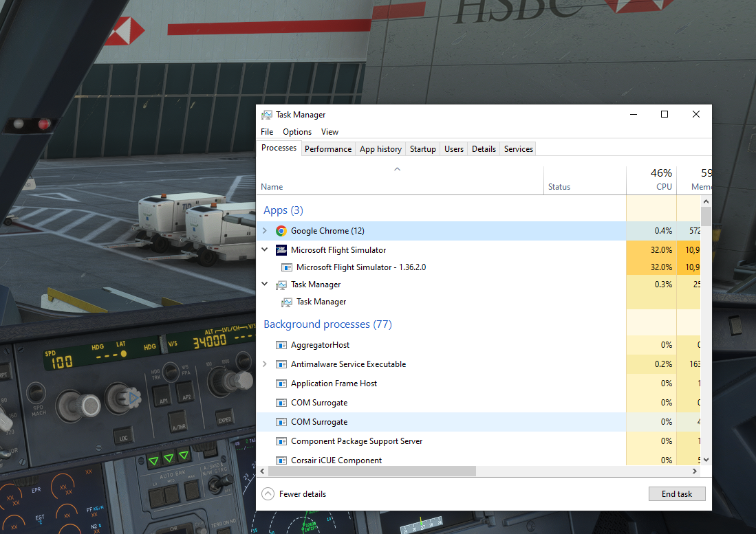Click the A/THR autothrust button in cockpit
Viewport: 756px width, 534px height.
tap(178, 423)
